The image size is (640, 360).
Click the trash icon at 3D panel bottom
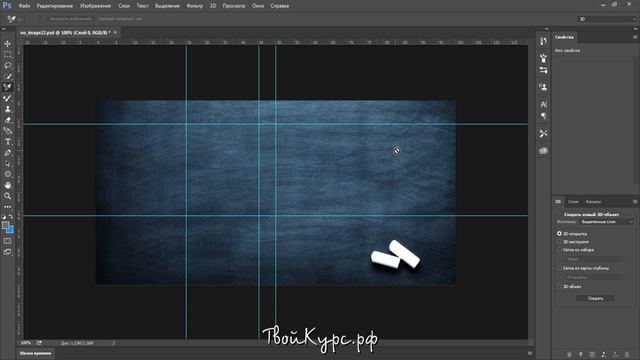pyautogui.click(x=627, y=355)
